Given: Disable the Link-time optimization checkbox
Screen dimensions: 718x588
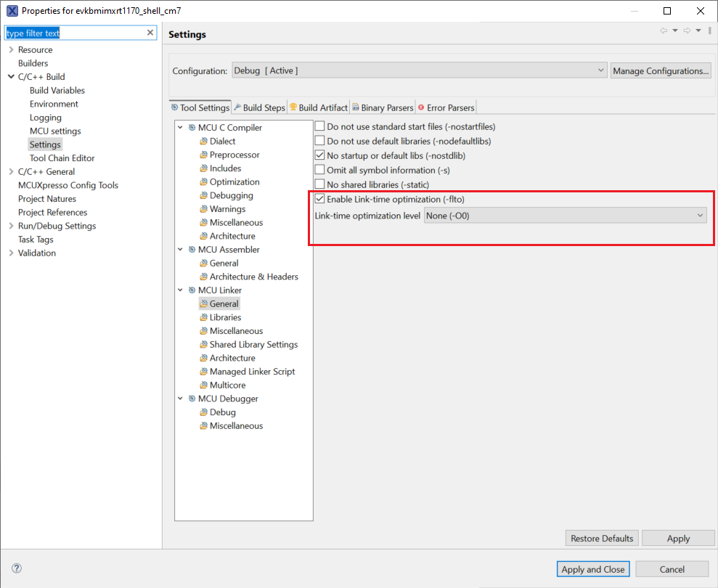Looking at the screenshot, I should coord(319,199).
